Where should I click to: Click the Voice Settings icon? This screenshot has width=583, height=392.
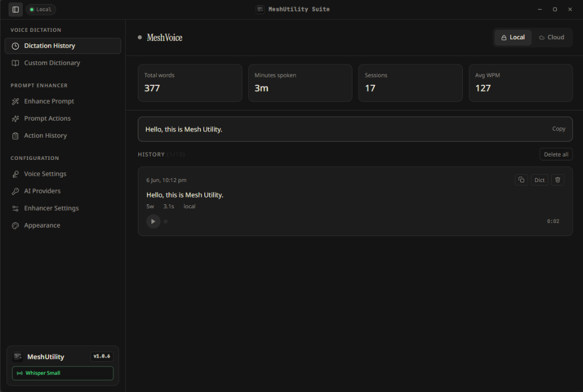(15, 174)
